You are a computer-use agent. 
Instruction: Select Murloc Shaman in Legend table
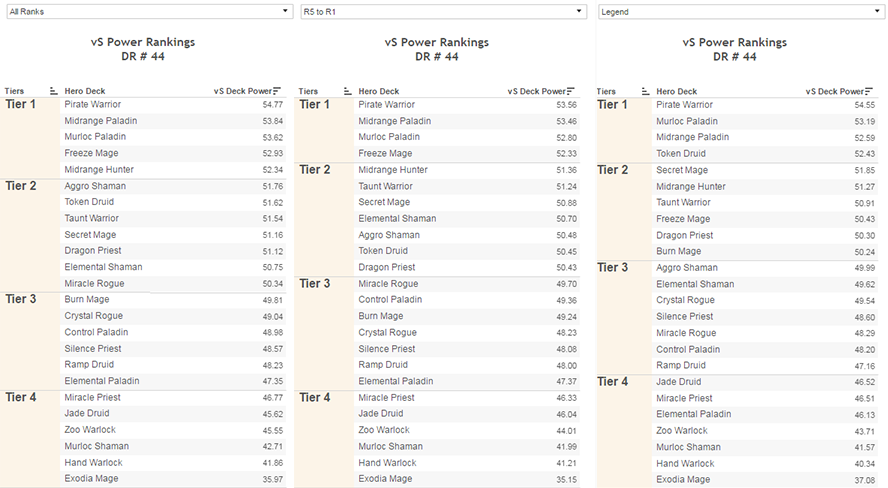689,447
